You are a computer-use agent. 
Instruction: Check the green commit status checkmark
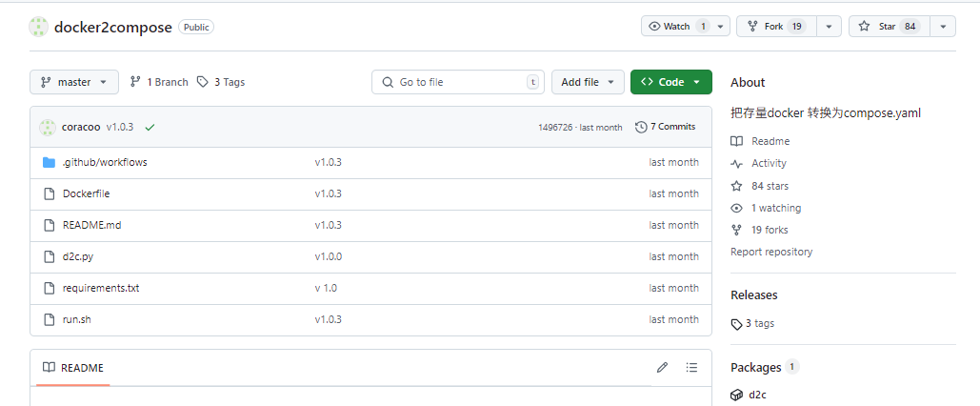150,127
